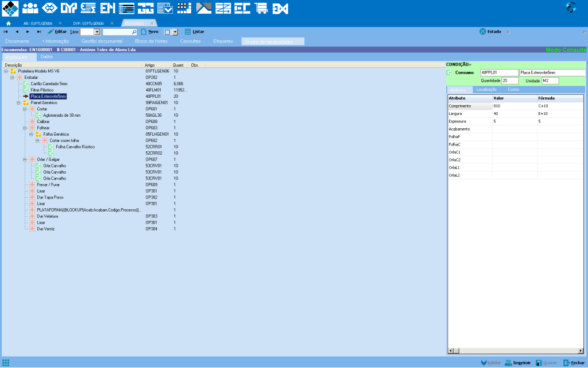Click the Quantidade input field
Image resolution: width=588 pixels, height=368 pixels.
[x=509, y=81]
